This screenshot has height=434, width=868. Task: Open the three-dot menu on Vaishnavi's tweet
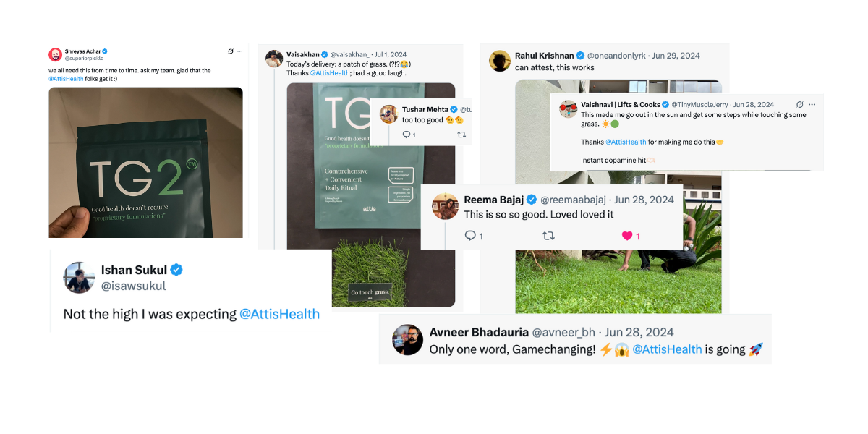point(812,104)
